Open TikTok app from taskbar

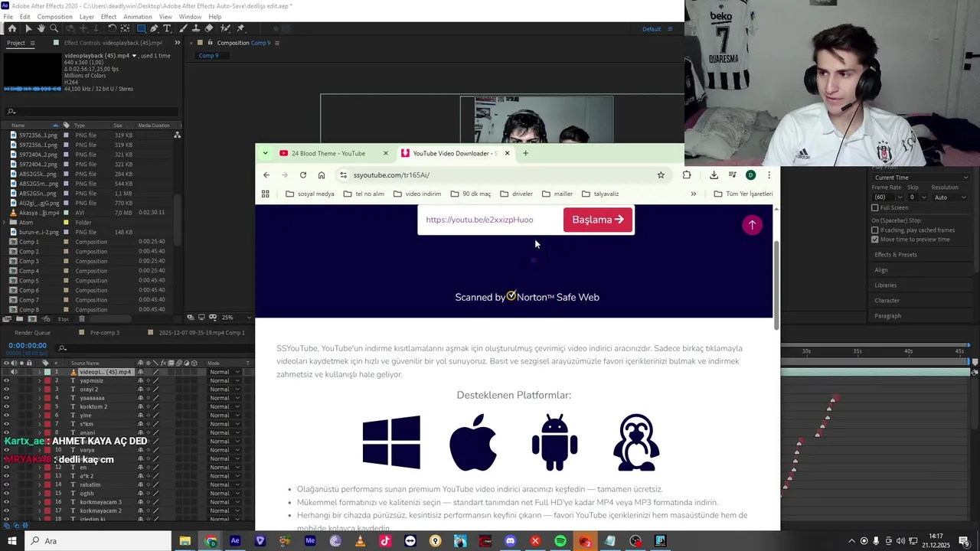click(x=385, y=541)
